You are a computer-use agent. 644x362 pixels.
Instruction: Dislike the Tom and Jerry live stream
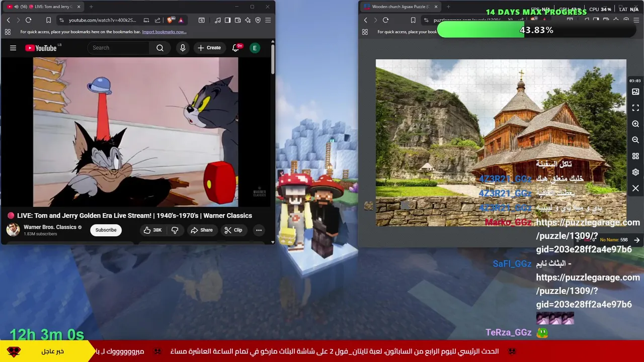[175, 230]
